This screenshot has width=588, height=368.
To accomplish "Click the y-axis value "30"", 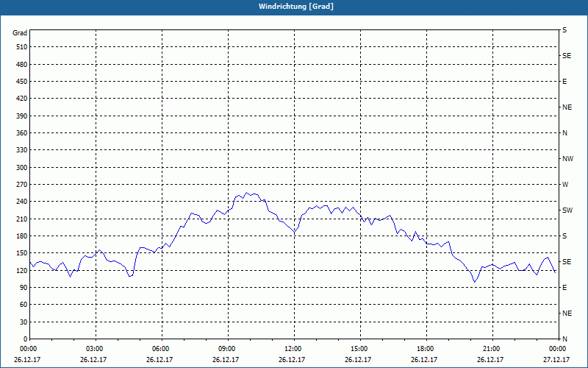I will 24,322.
